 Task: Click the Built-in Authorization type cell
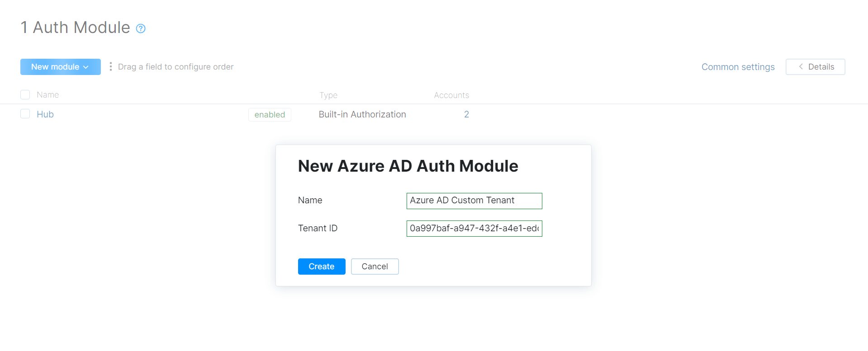tap(362, 114)
